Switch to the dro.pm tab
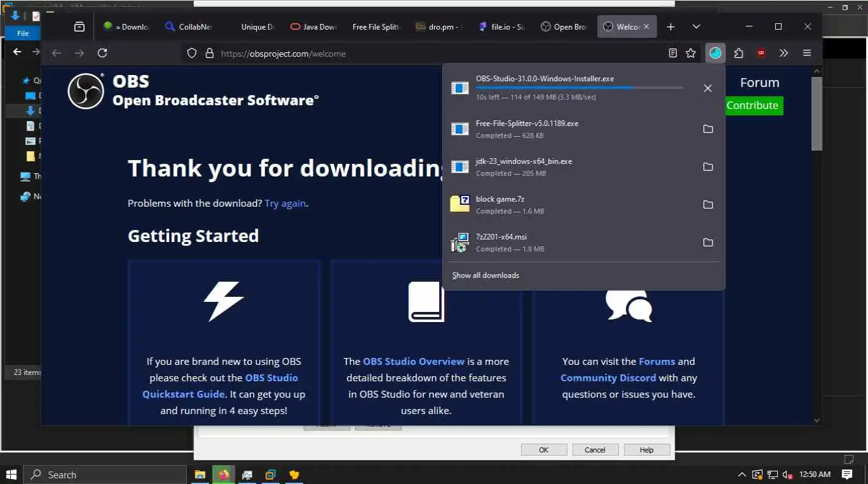 click(x=438, y=27)
